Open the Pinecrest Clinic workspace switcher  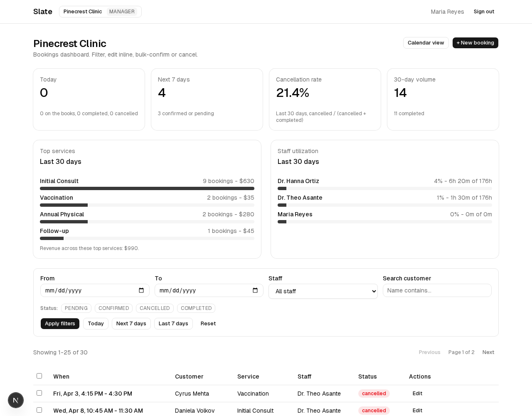tap(100, 12)
